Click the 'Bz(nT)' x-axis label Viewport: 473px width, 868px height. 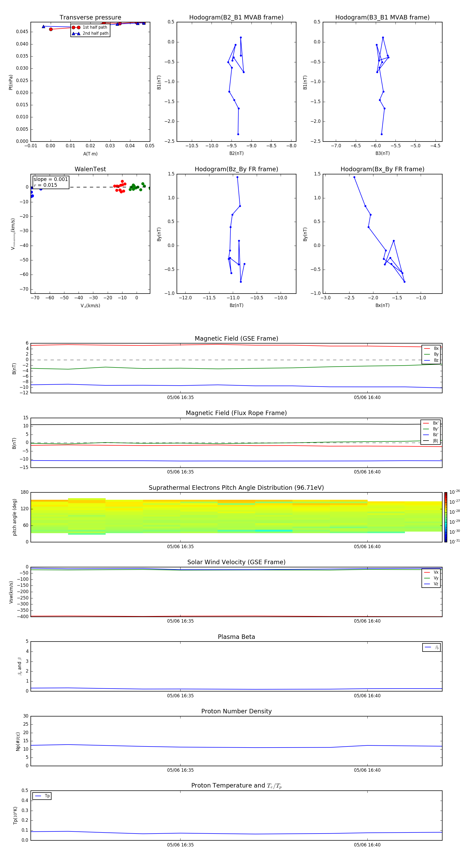236,305
